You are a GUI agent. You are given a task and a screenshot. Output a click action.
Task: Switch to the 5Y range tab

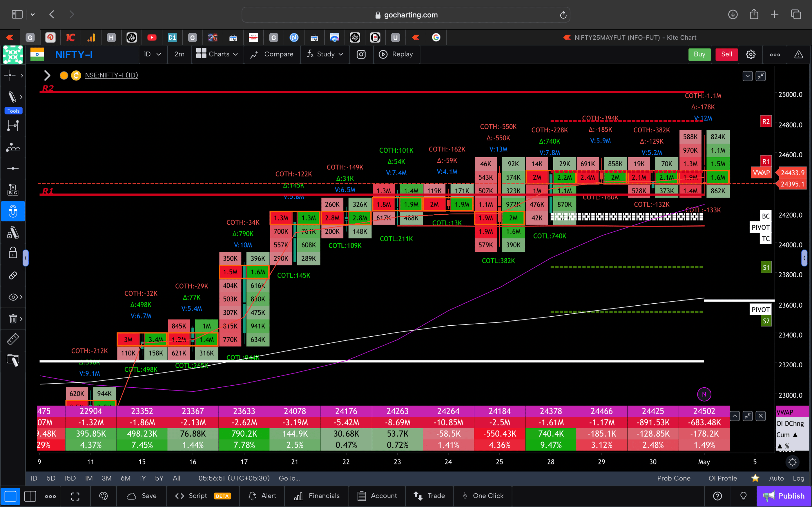tap(159, 478)
